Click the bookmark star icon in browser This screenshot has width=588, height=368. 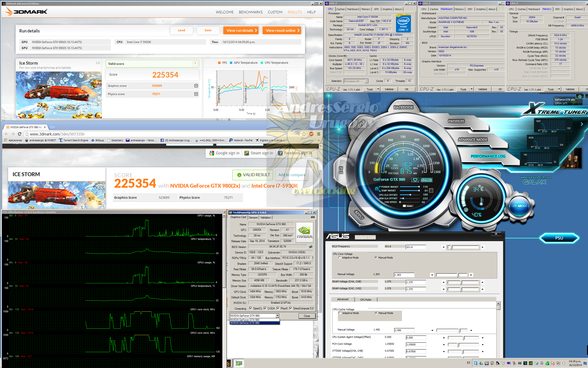[304, 134]
